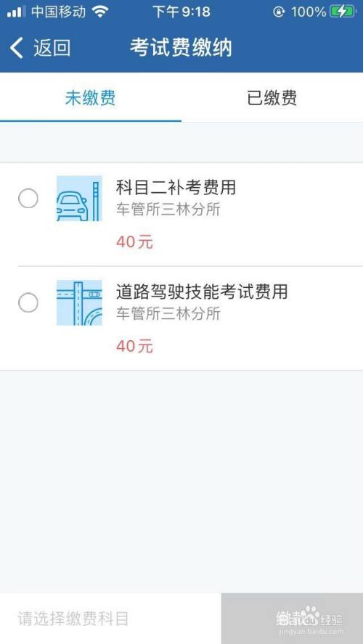The width and height of the screenshot is (363, 644).
Task: Tap the 考试费缴纳 page title
Action: click(x=181, y=48)
